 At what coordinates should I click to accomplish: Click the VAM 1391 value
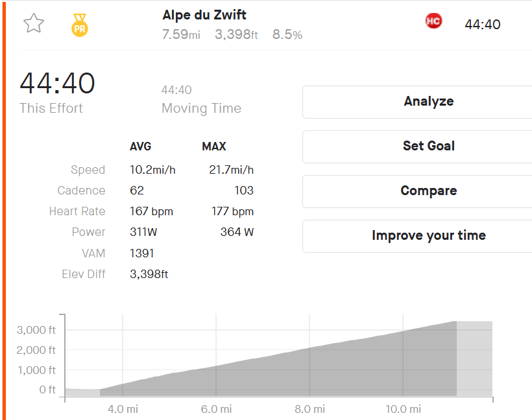point(142,253)
